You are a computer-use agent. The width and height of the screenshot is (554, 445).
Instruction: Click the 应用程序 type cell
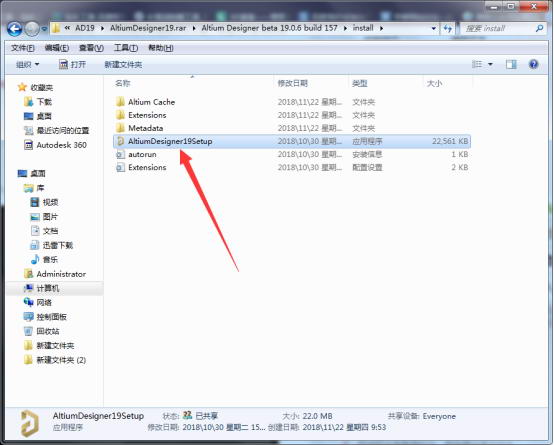pos(367,141)
